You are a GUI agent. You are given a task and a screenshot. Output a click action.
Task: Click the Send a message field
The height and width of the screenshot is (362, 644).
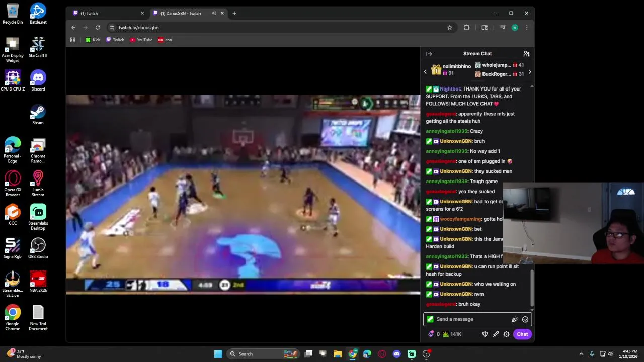point(472,319)
